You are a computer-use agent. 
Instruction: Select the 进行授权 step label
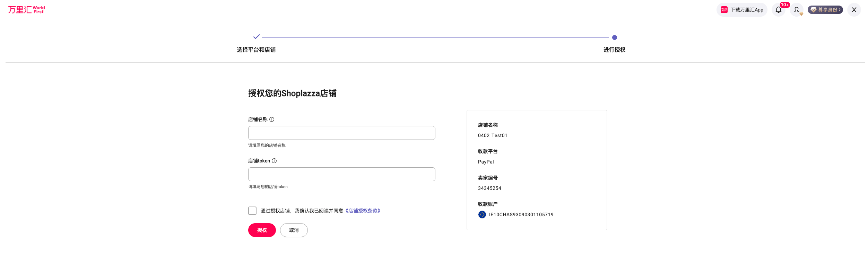click(x=614, y=50)
